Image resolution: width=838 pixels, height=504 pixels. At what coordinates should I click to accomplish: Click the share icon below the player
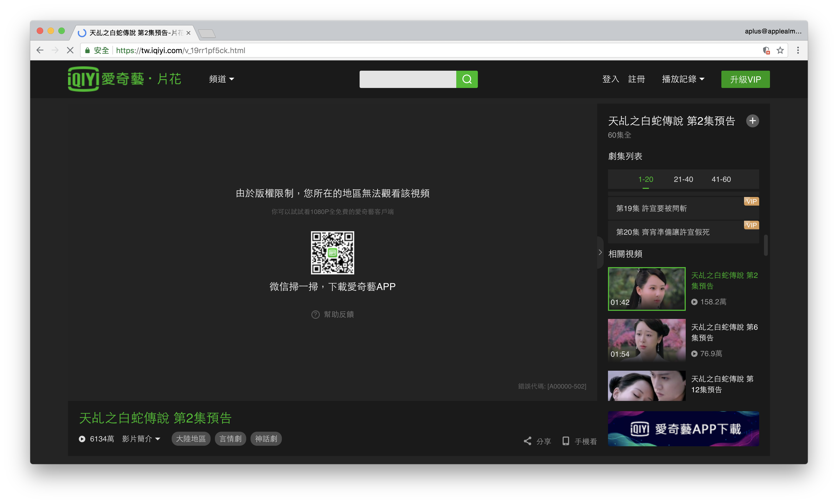[527, 441]
